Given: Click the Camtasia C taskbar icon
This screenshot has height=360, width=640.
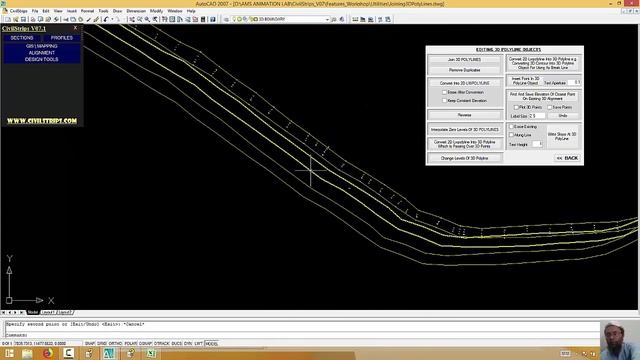Looking at the screenshot, I should [68, 353].
